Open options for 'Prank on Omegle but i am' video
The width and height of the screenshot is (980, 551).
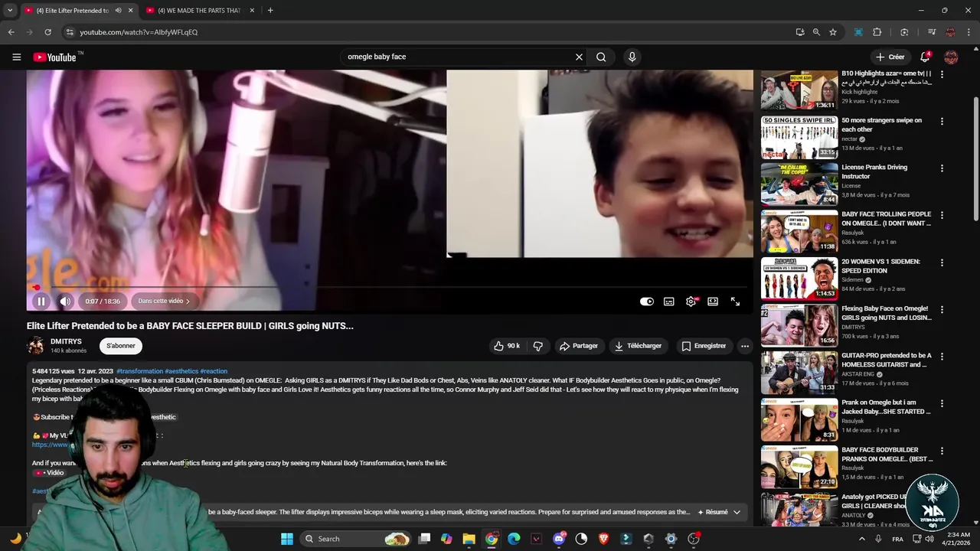click(942, 403)
